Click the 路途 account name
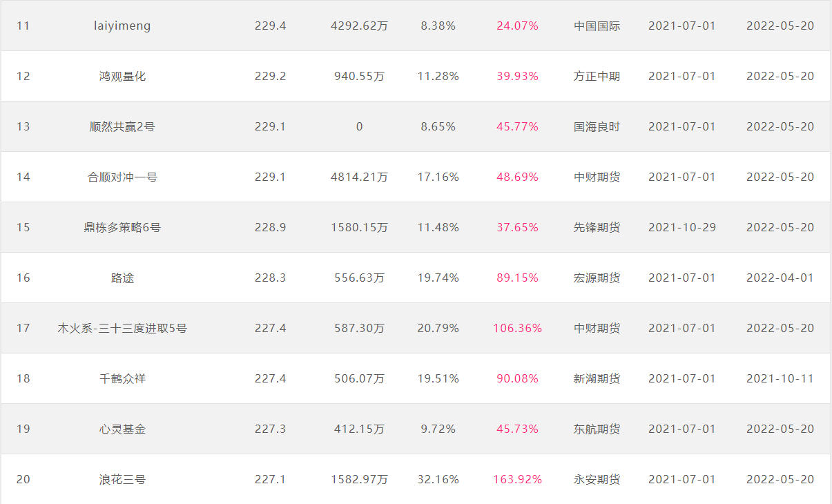Screen dimensions: 832x504 [122, 278]
